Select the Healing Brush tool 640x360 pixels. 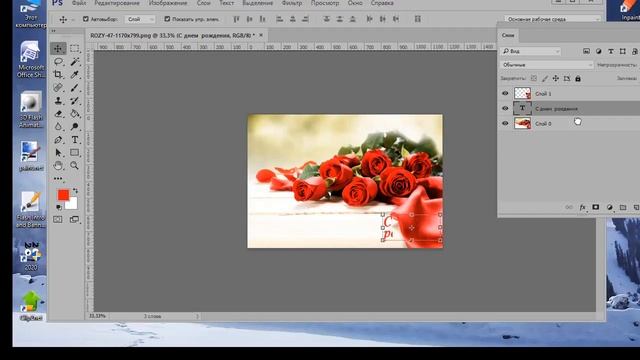coord(58,87)
